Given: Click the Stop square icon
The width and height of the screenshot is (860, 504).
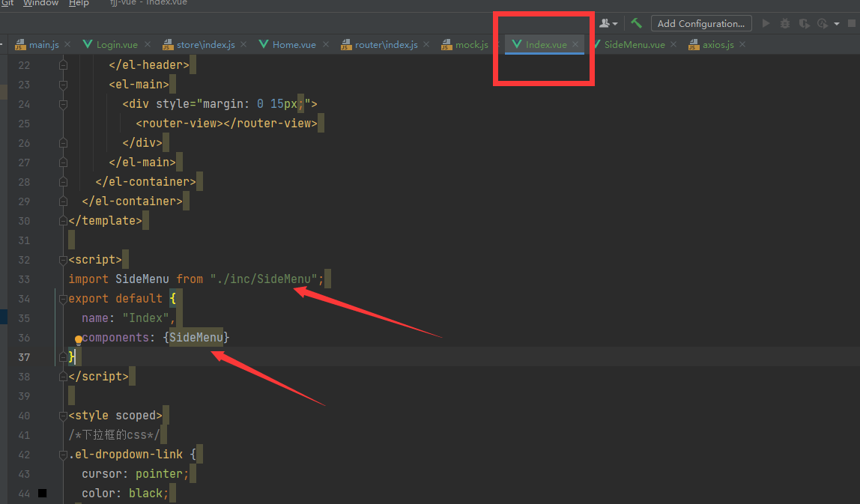Looking at the screenshot, I should (852, 23).
